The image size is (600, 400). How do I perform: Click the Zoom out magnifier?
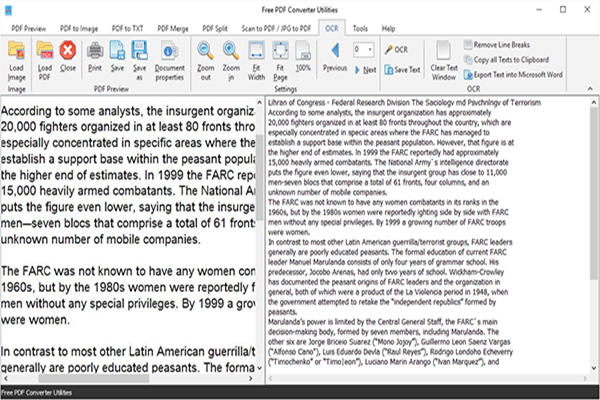(204, 52)
